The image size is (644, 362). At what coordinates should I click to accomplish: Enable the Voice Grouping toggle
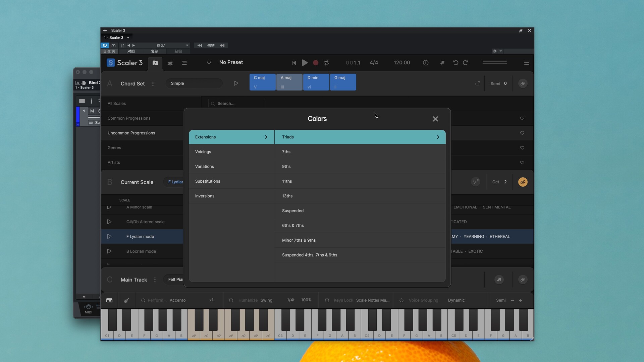(401, 300)
